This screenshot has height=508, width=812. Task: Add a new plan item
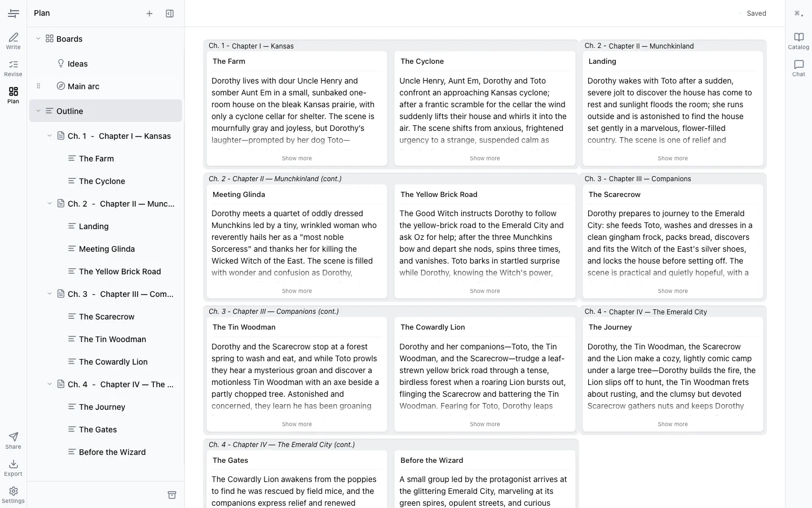[x=149, y=14]
